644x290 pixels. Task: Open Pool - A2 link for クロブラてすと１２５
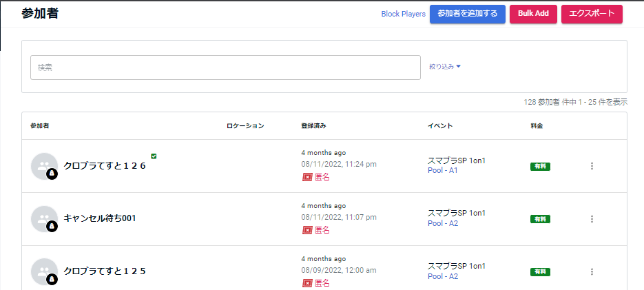(443, 276)
